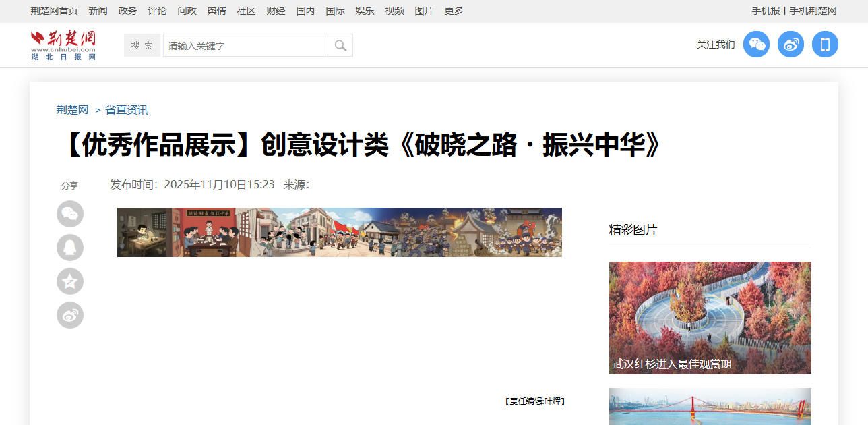868x425 pixels.
Task: Open the 省直资讯 breadcrumb link
Action: tap(127, 110)
